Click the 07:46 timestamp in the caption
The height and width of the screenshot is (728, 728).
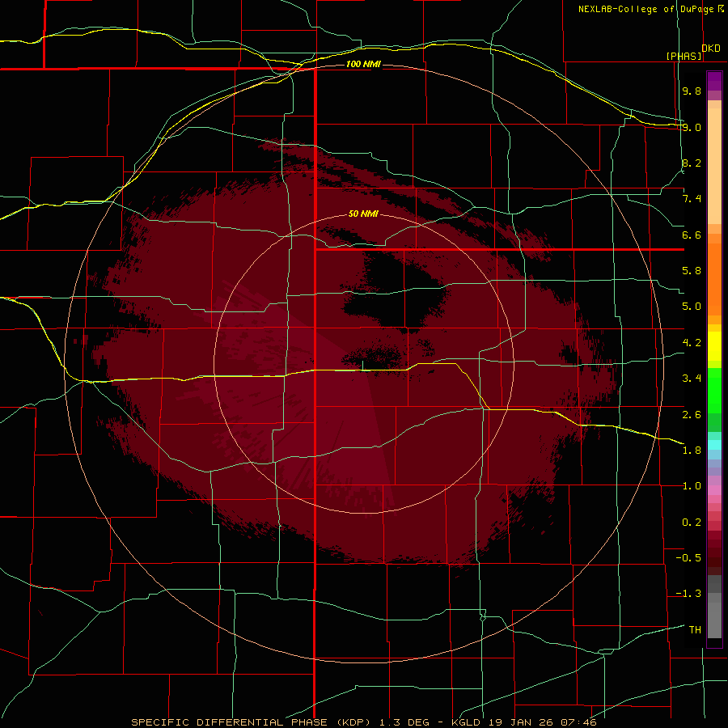click(x=578, y=722)
